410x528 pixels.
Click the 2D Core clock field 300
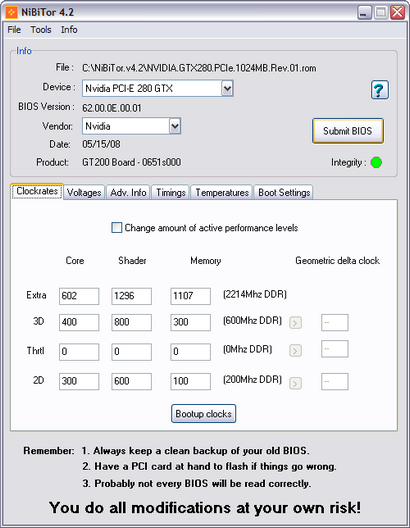point(79,381)
